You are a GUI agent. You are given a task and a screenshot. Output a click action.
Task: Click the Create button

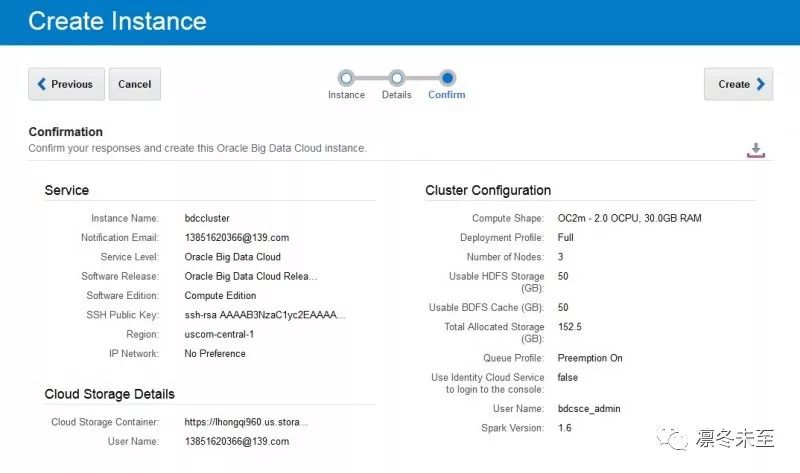(x=738, y=84)
